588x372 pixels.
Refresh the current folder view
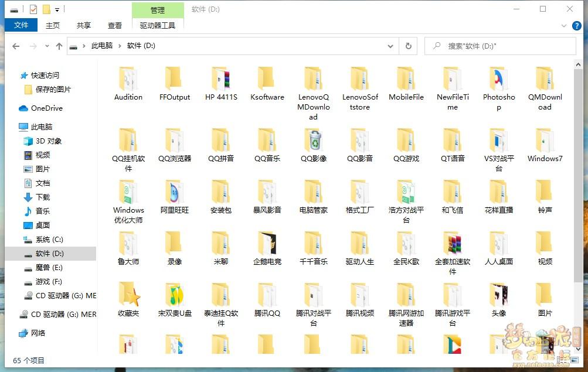click(x=409, y=46)
